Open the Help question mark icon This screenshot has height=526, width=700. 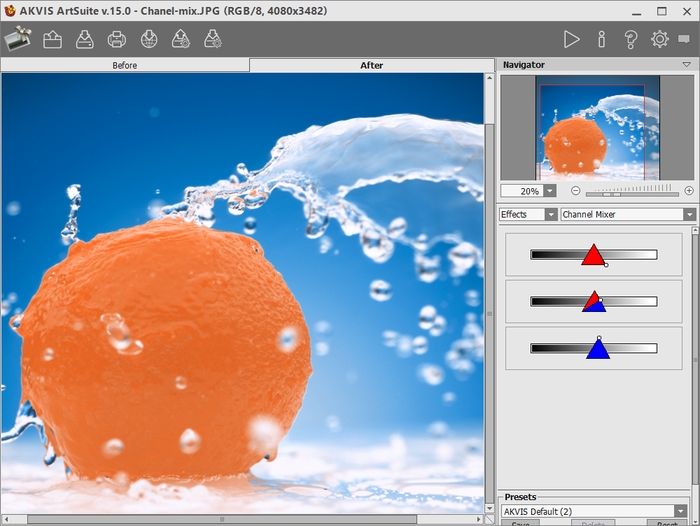tap(630, 39)
